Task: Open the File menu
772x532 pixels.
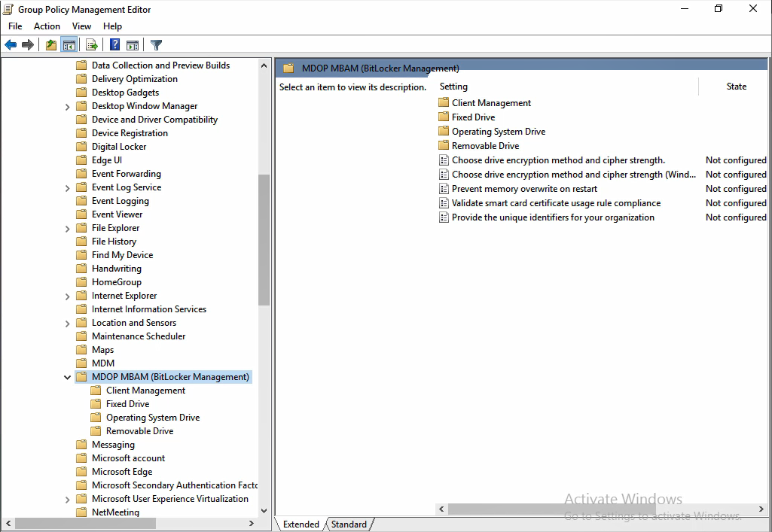Action: click(x=15, y=26)
